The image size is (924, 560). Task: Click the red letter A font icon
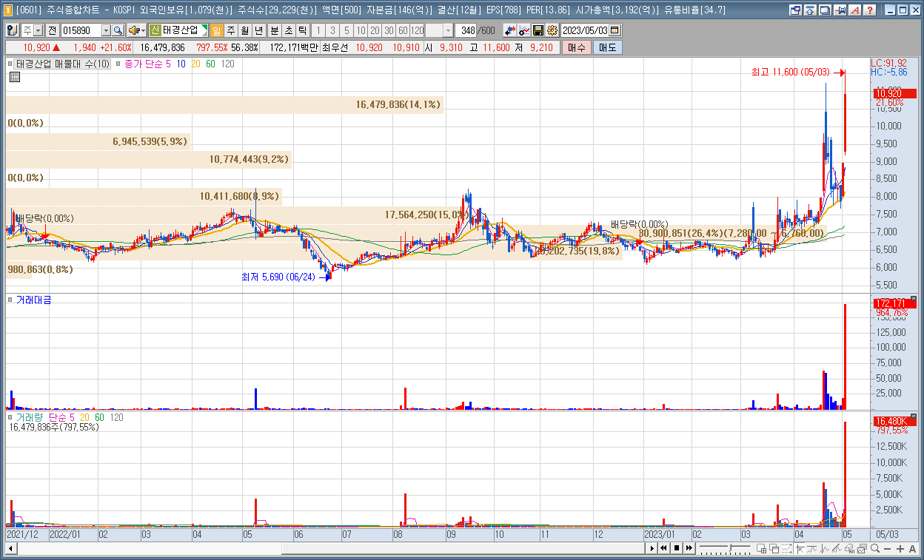855,10
